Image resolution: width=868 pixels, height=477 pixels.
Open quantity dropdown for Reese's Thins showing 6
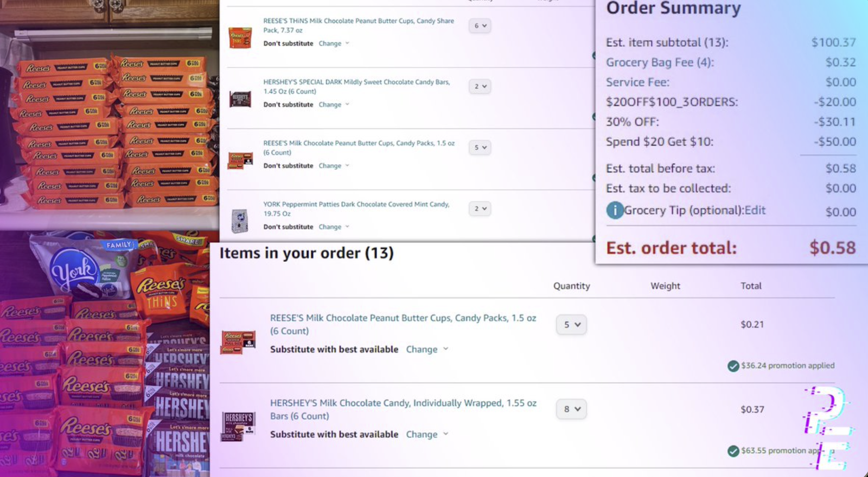click(480, 25)
